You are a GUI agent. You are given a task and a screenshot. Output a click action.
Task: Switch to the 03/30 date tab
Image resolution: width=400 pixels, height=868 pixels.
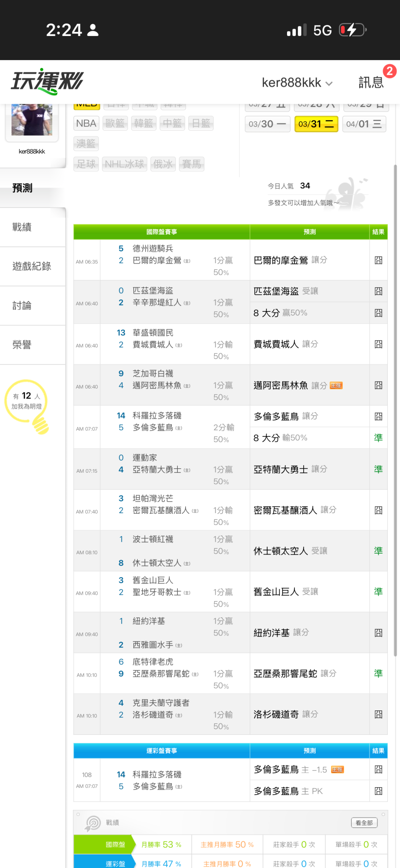point(267,124)
